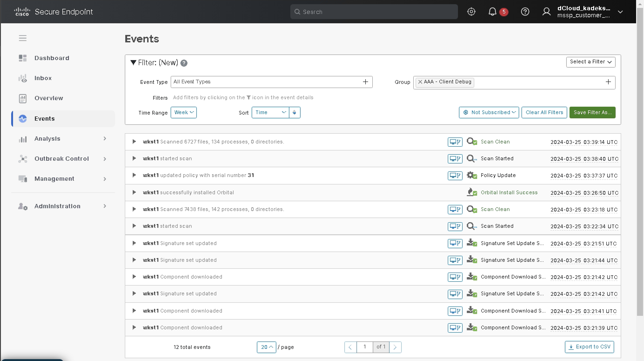Toggle the sort order arrows button
Screen dimensions: 644x361
coord(294,112)
